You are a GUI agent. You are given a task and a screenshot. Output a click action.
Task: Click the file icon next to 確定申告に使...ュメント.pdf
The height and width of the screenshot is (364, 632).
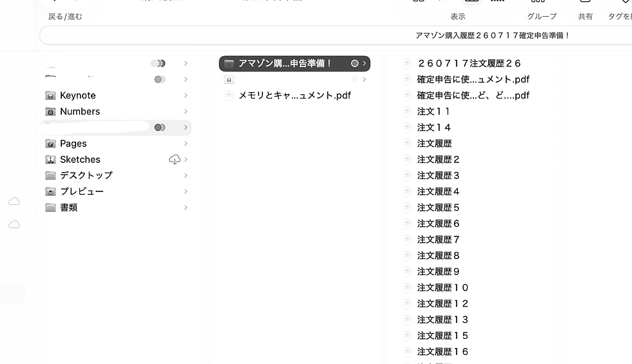click(x=408, y=79)
